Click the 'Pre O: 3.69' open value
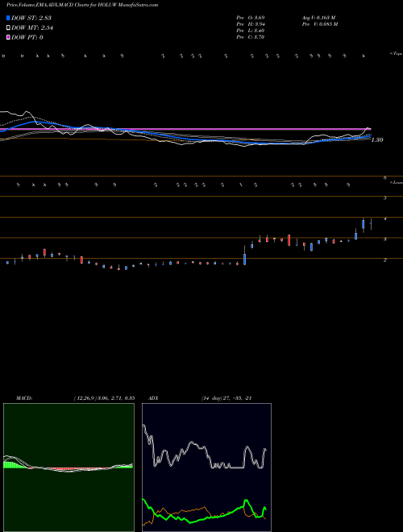Screen dimensions: 403x532 (251, 18)
